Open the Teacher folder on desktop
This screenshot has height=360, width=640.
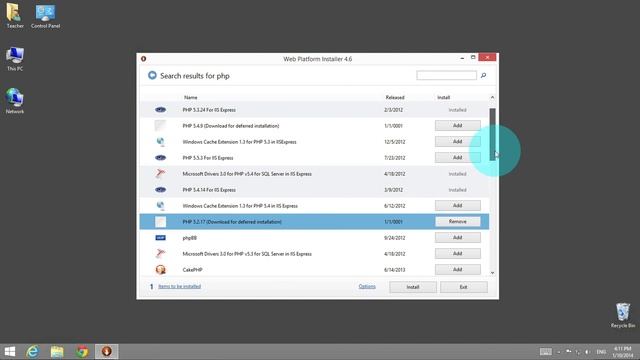coord(15,16)
